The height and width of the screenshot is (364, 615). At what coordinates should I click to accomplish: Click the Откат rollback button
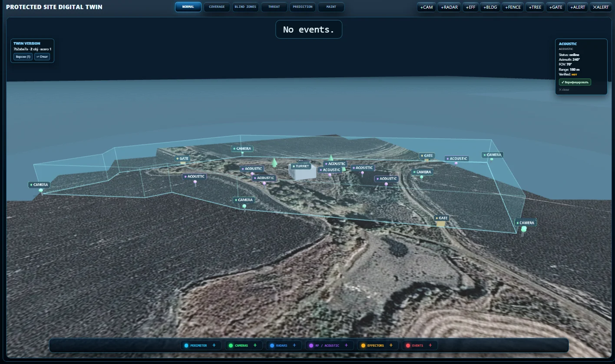[42, 57]
